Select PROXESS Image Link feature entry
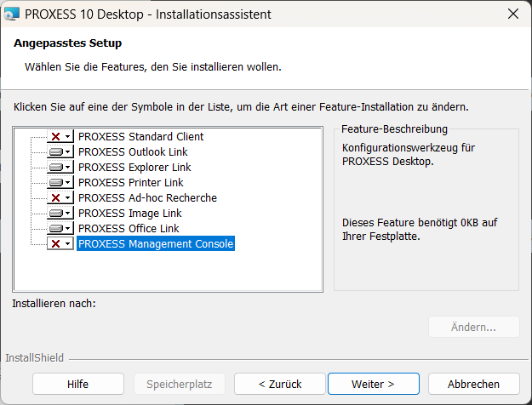Image resolution: width=532 pixels, height=405 pixels. pyautogui.click(x=129, y=213)
